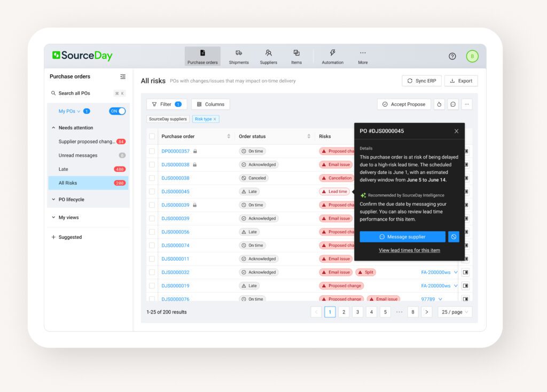Click the Export button

(461, 81)
